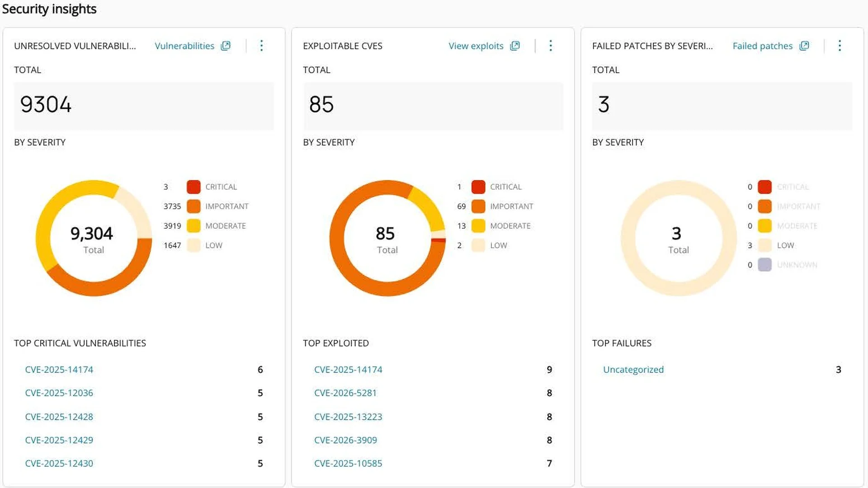Open the Unresolved Vulnerabilities card options menu
This screenshot has width=868, height=488.
[261, 46]
